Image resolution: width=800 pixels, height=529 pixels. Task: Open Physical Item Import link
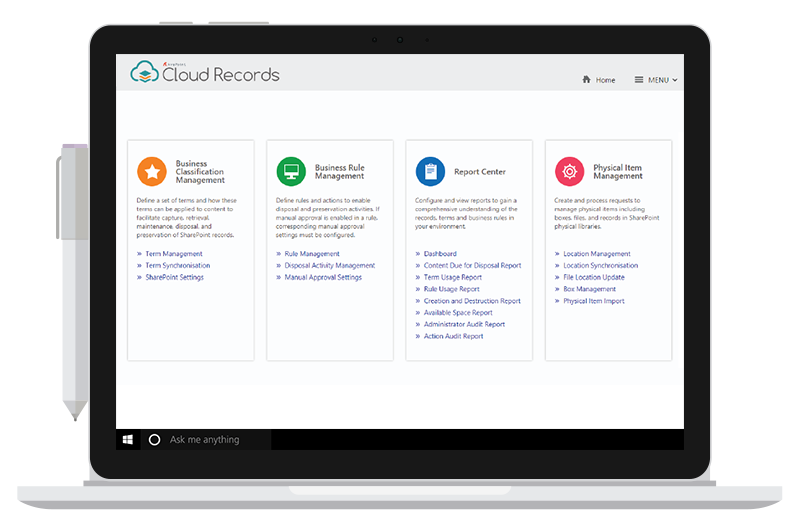tap(594, 301)
